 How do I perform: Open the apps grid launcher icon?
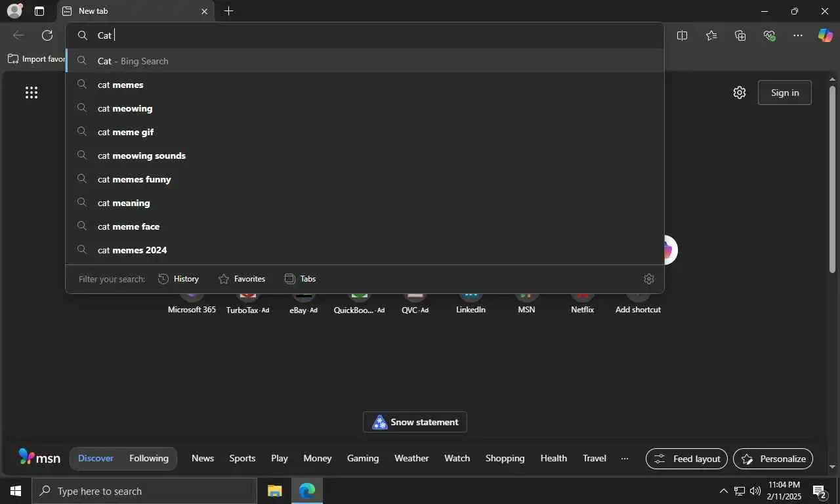[31, 93]
